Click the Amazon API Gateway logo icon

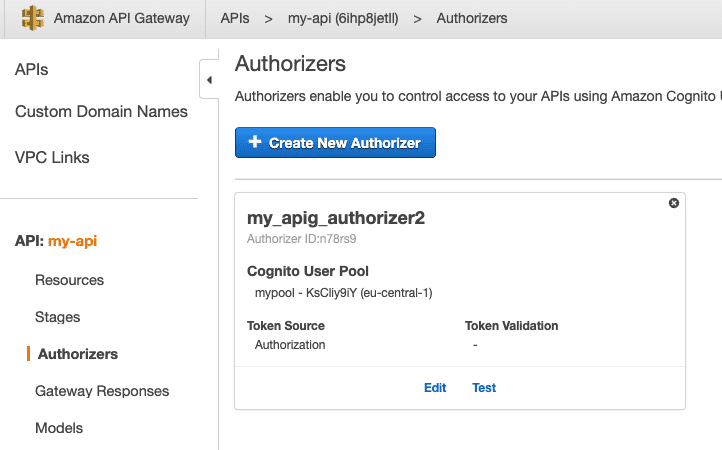[x=33, y=18]
